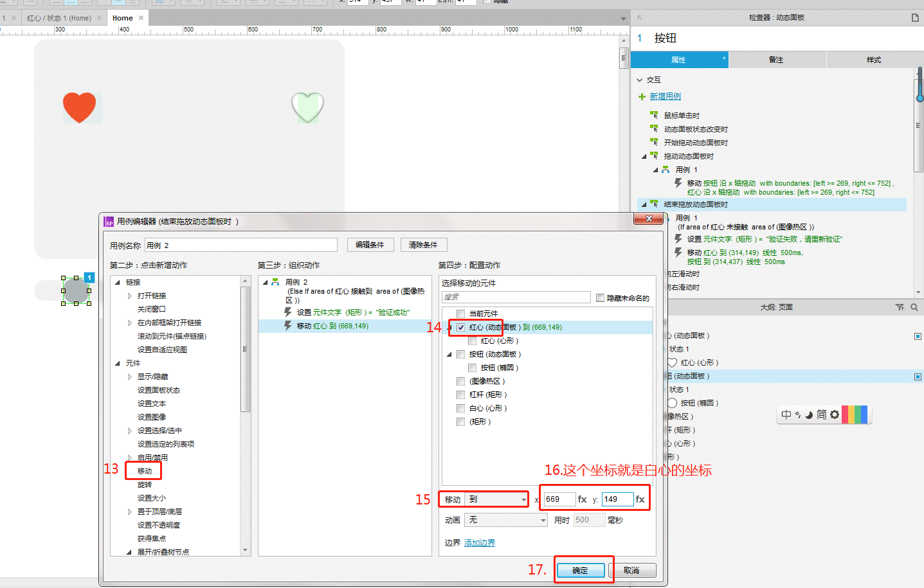Image resolution: width=924 pixels, height=588 pixels.
Task: Click the 清除条件 button
Action: (424, 245)
